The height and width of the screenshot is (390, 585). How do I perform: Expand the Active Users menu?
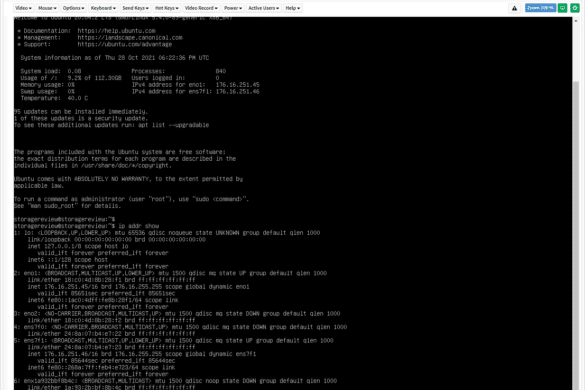[263, 8]
